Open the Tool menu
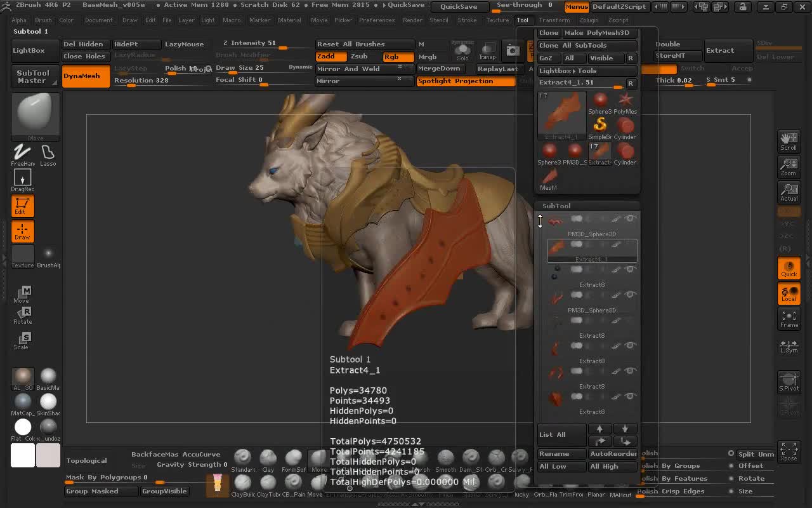812x508 pixels. pos(522,20)
